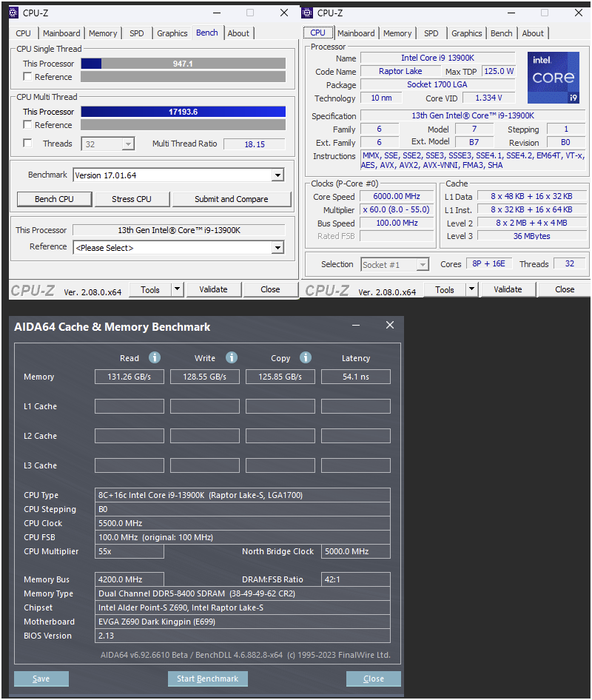Click Motherboard field EVGA Z690 Dark Kingpin

coord(243,622)
